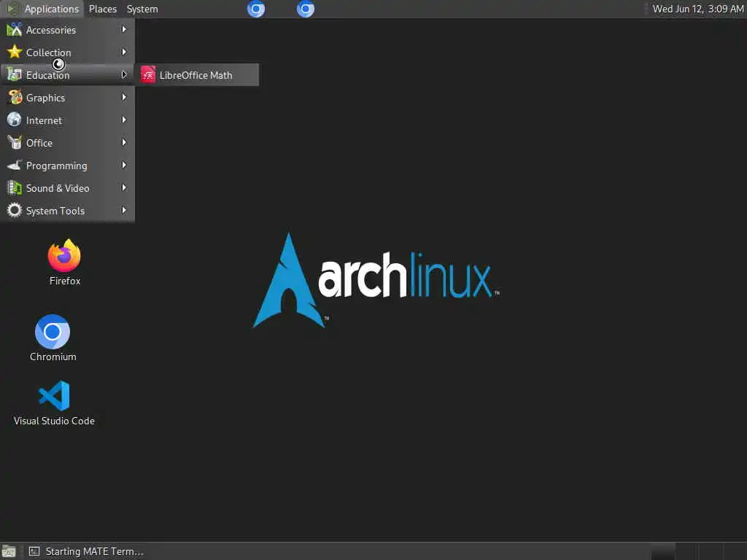Click the workspace switcher in bottom panel
The width and height of the screenshot is (747, 560).
click(x=698, y=551)
